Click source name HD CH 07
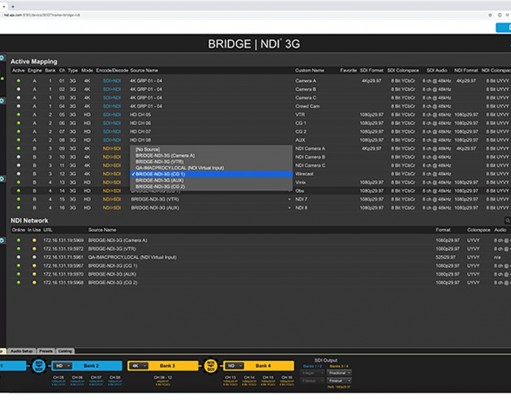Image resolution: width=511 pixels, height=400 pixels. click(x=140, y=132)
